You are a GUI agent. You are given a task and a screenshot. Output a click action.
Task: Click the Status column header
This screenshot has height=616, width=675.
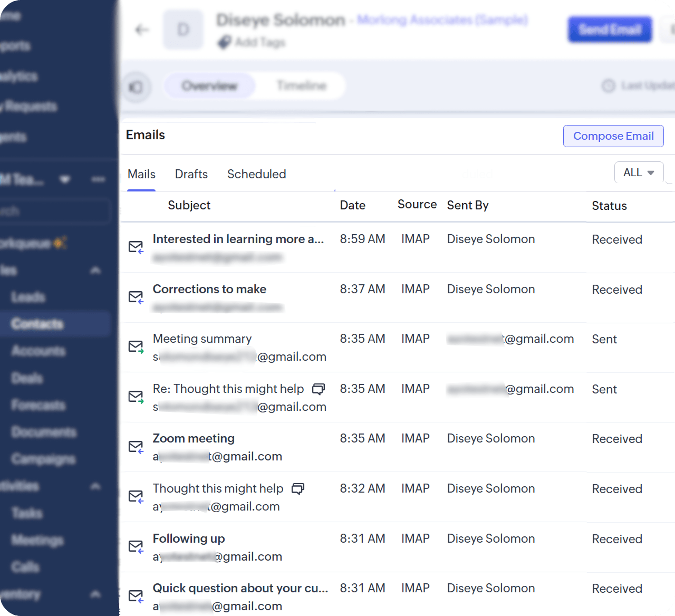(x=609, y=206)
